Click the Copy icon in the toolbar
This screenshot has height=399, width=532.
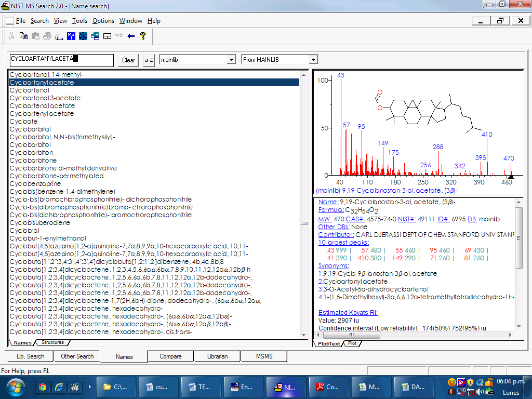[x=23, y=36]
